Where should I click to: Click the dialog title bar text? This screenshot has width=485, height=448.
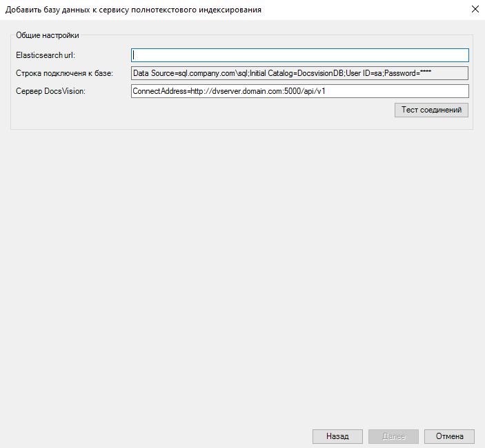click(x=133, y=10)
